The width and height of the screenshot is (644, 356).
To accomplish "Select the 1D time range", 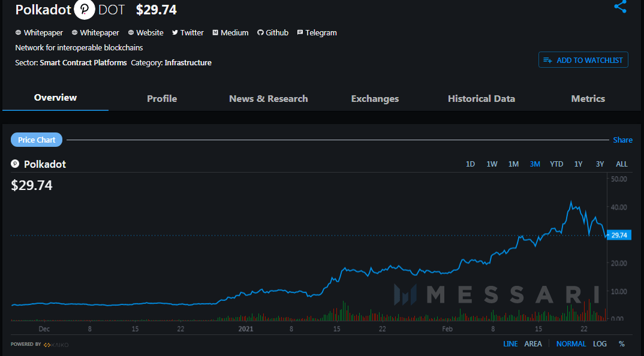I will (471, 164).
